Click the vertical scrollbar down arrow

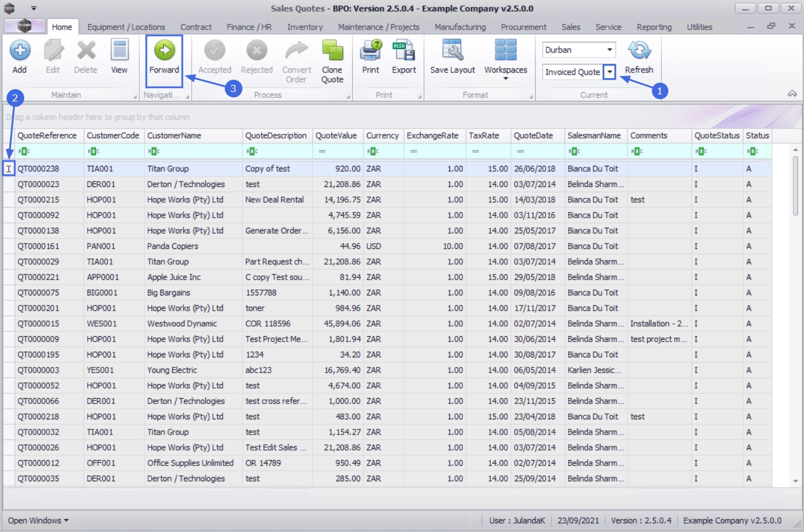795,481
